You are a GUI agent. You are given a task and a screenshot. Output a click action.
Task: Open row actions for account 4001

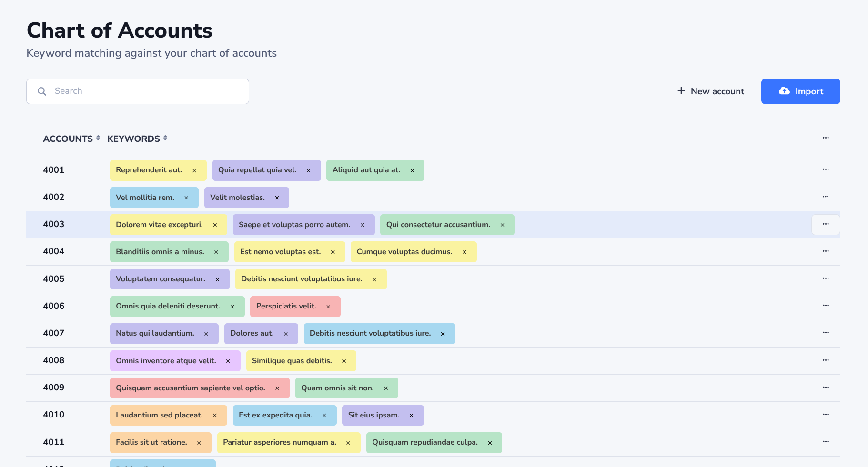pyautogui.click(x=826, y=169)
